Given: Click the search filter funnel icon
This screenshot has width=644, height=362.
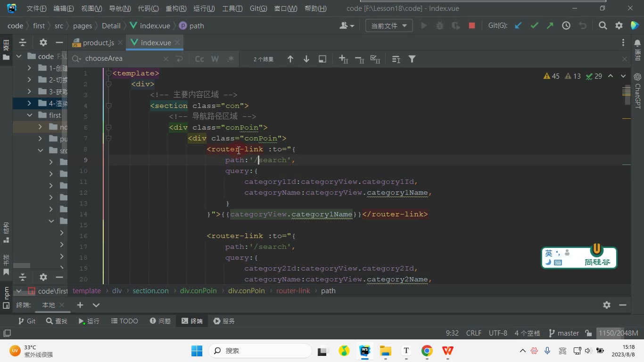Looking at the screenshot, I should click(412, 59).
